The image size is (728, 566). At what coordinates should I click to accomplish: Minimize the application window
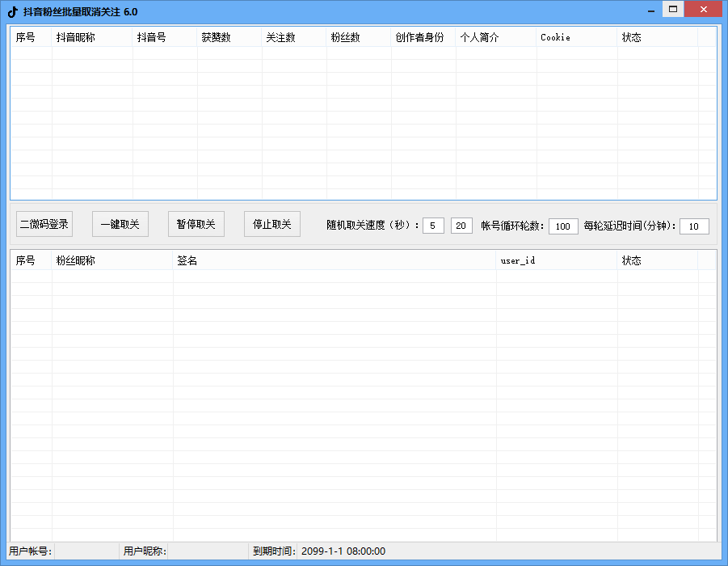click(651, 10)
